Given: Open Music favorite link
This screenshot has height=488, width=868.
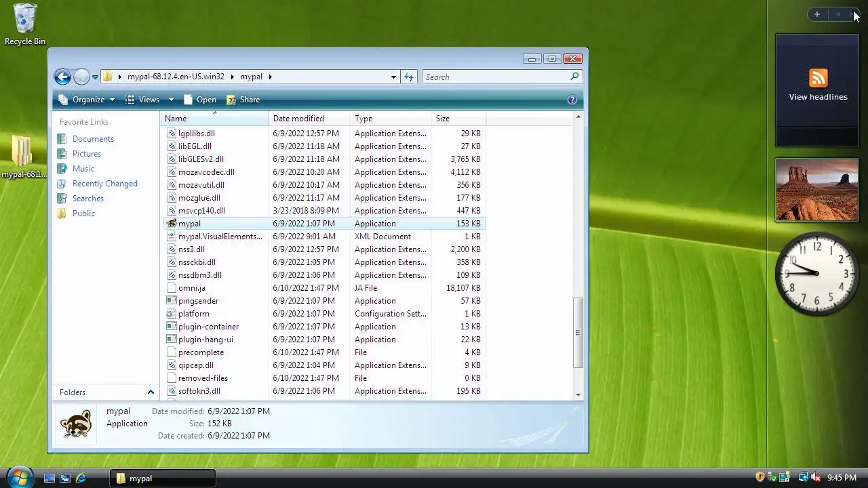Looking at the screenshot, I should point(83,169).
